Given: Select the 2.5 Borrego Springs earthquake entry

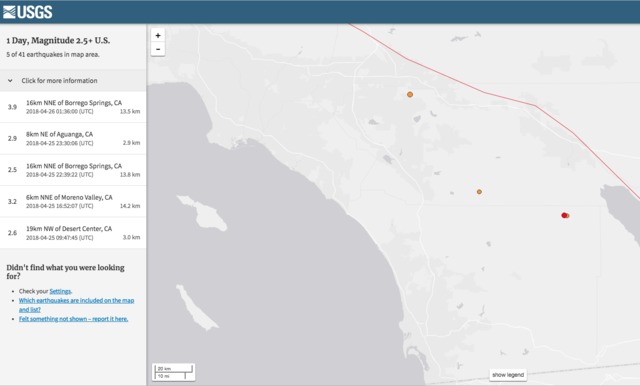Looking at the screenshot, I should (73, 170).
